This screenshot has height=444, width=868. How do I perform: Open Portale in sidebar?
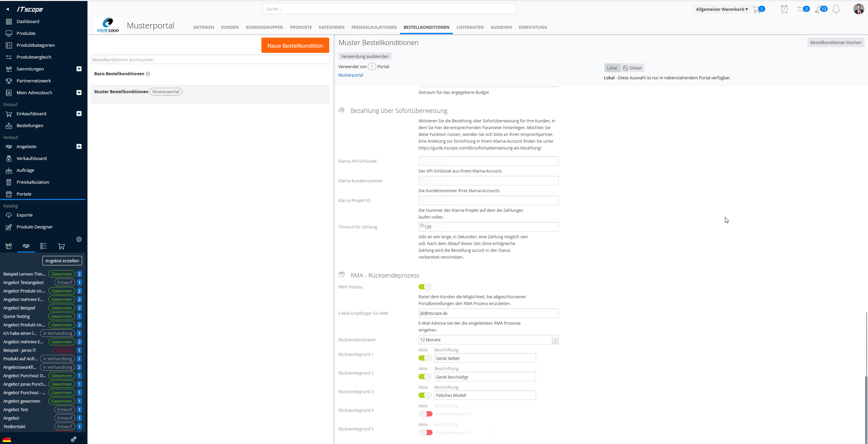tap(24, 194)
